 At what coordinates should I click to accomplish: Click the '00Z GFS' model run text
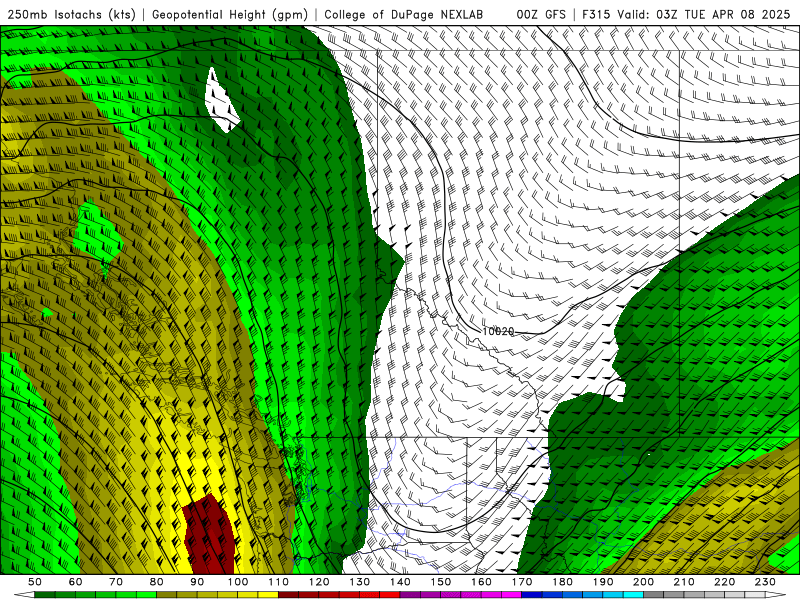coord(541,15)
